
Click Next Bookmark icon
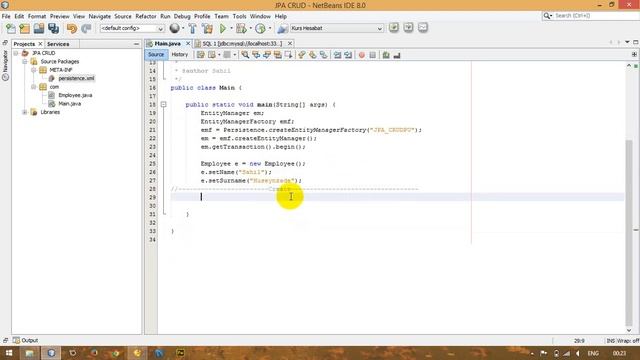pos(313,55)
